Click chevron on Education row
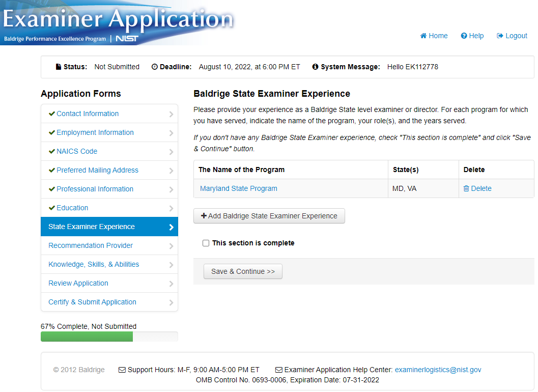Image resolution: width=538 pixels, height=392 pixels. coord(171,209)
